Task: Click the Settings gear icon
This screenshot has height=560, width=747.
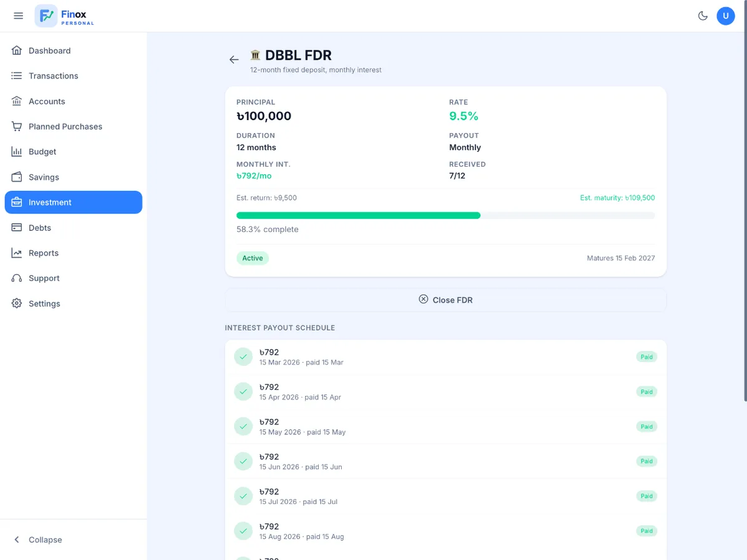Action: click(17, 304)
